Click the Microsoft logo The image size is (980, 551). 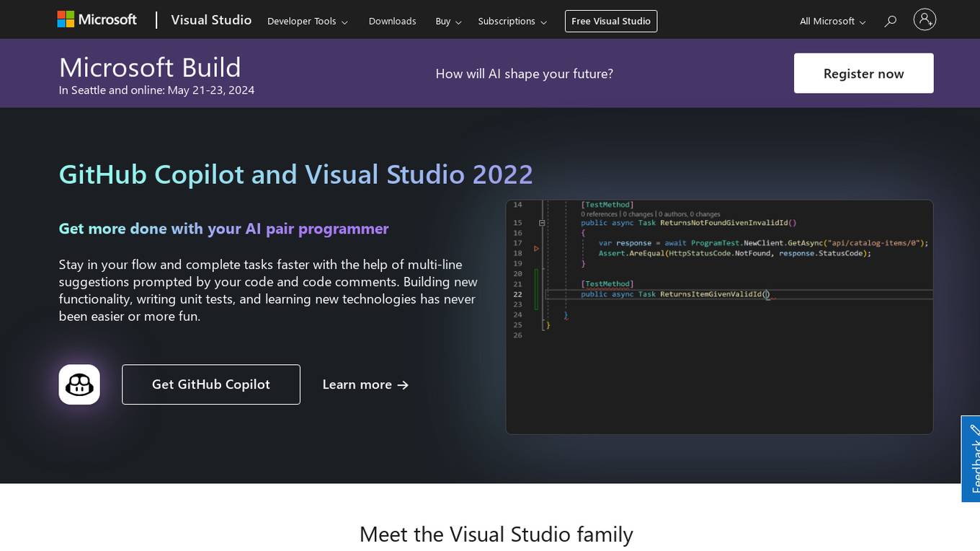(x=97, y=19)
